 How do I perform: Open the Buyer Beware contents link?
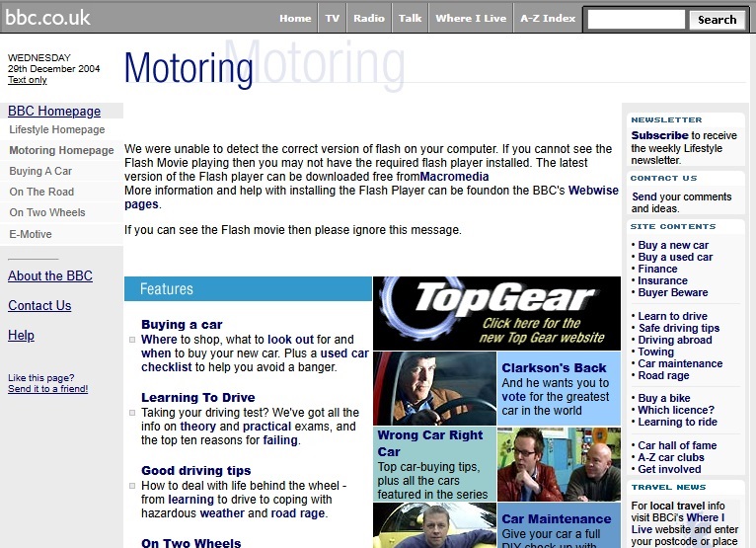coord(672,292)
